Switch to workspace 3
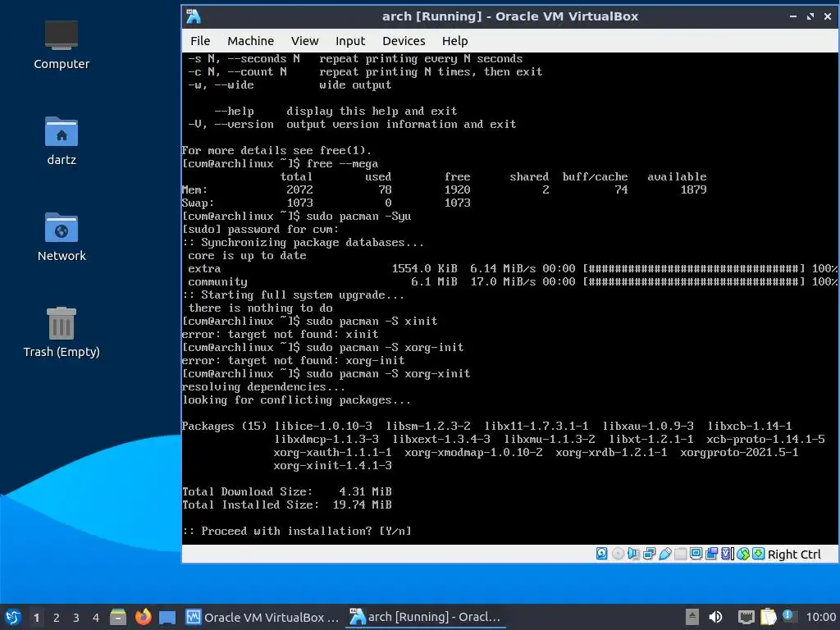This screenshot has height=630, width=840. [76, 618]
